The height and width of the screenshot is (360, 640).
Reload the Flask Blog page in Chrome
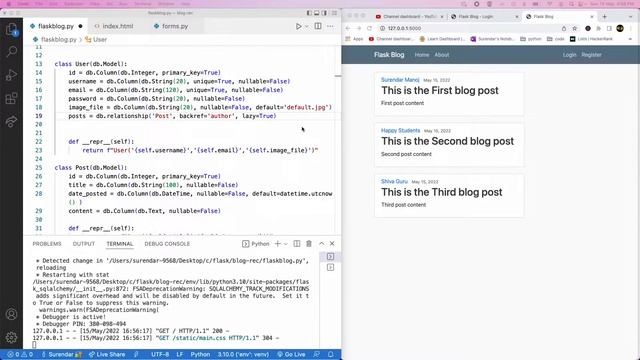pyautogui.click(x=369, y=28)
